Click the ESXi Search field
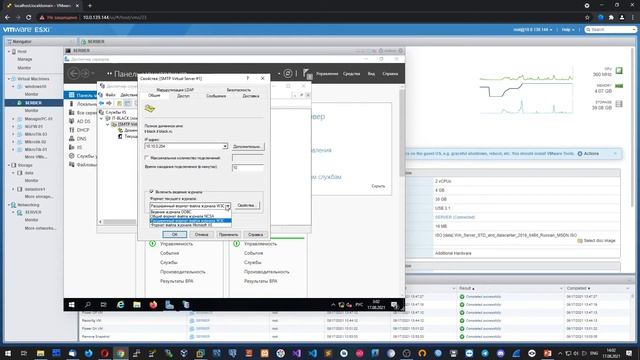Image resolution: width=640 pixels, height=360 pixels. tap(611, 30)
